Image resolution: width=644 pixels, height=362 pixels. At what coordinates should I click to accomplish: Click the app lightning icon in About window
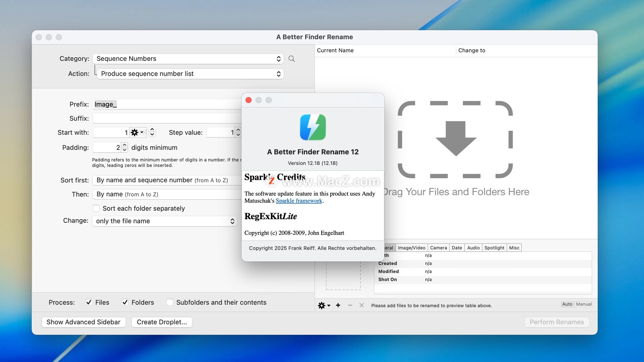(x=313, y=127)
